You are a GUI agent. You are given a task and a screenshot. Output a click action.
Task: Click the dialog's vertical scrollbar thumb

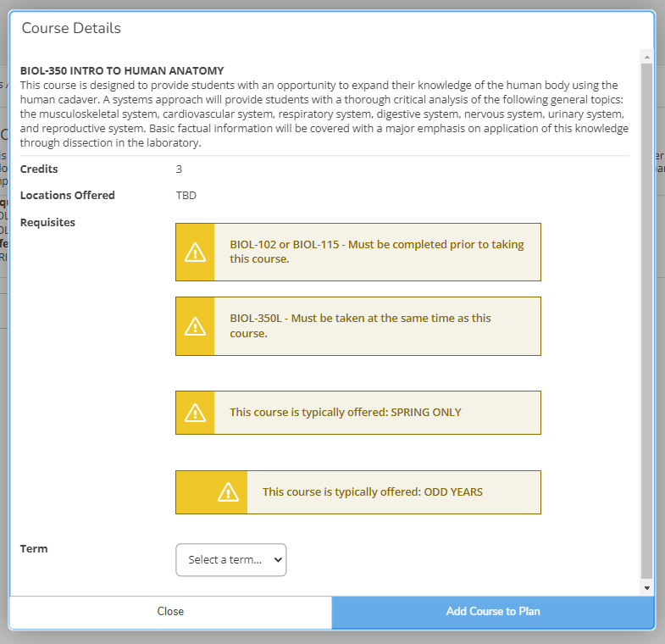tap(646, 321)
